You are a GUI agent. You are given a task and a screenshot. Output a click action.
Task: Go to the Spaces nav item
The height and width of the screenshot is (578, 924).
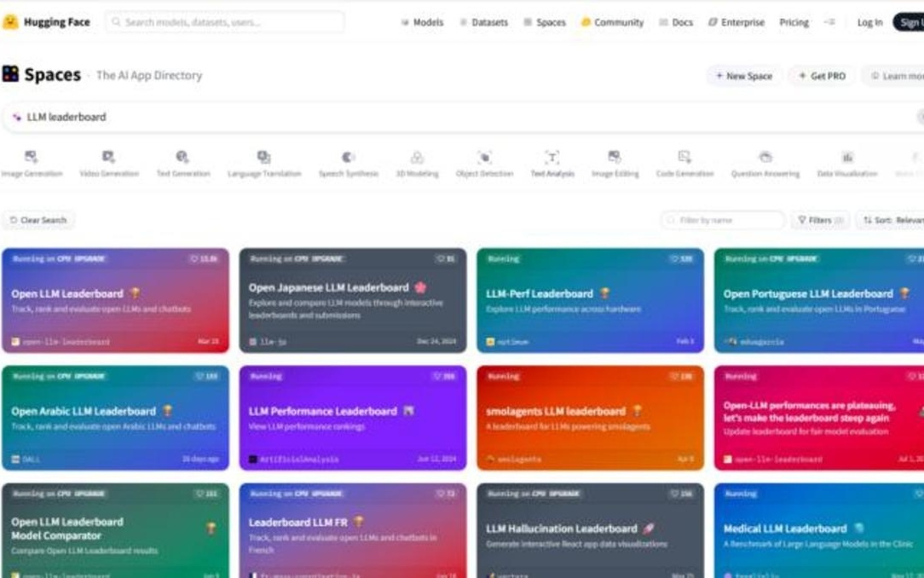pos(545,22)
